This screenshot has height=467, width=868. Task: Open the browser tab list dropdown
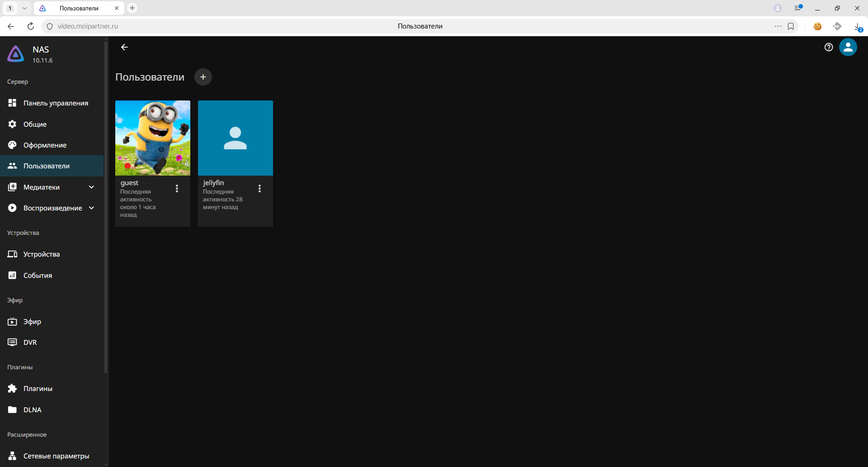[x=24, y=8]
